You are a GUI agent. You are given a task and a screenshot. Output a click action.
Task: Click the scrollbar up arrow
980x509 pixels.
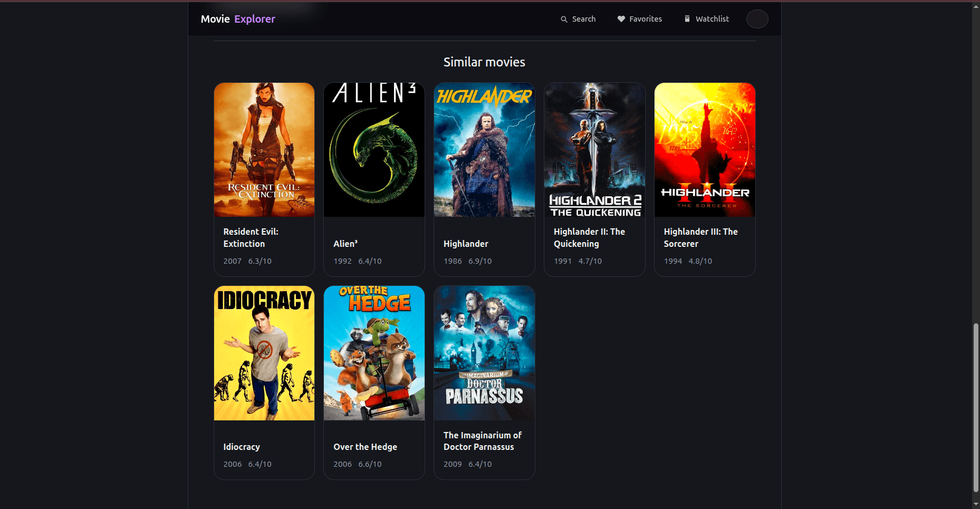976,6
